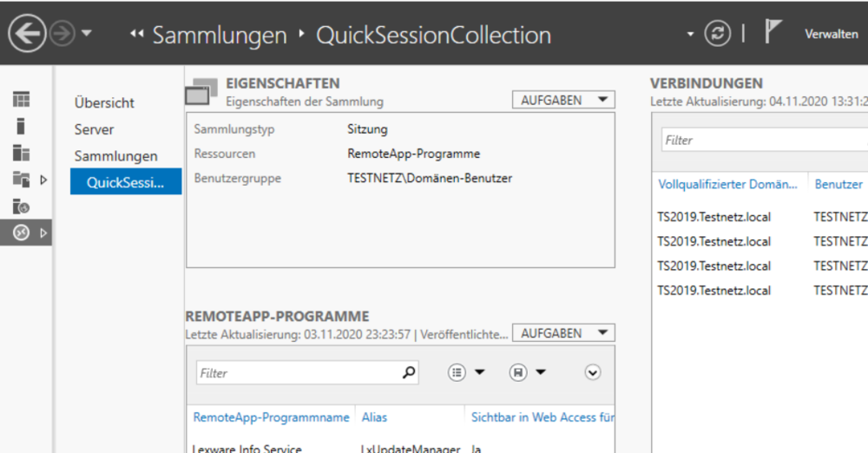Open the list view options dropdown
This screenshot has height=453, width=868.
point(466,372)
